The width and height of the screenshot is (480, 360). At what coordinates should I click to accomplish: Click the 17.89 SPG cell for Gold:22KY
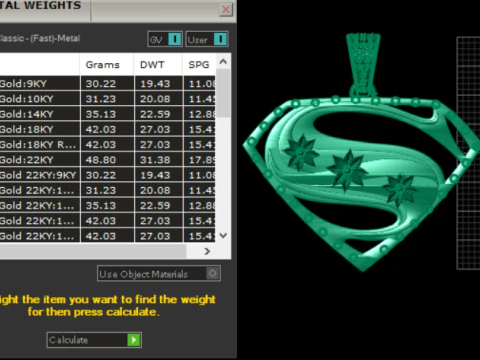tap(200, 160)
